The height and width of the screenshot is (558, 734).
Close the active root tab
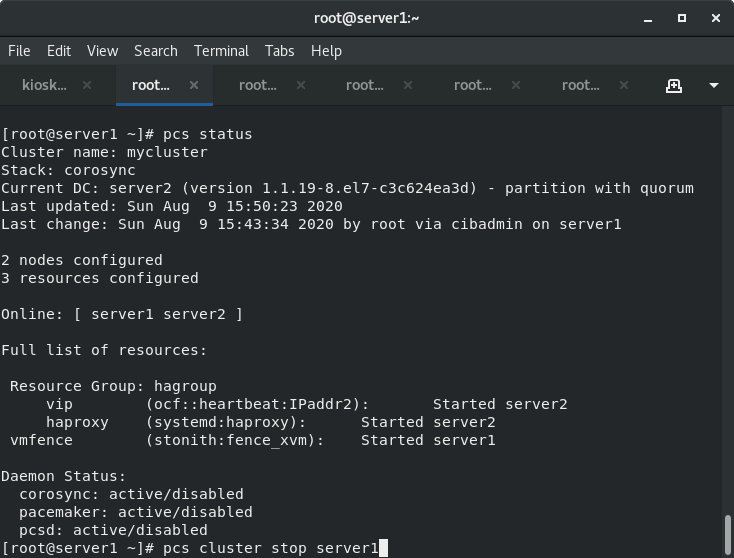click(x=194, y=85)
